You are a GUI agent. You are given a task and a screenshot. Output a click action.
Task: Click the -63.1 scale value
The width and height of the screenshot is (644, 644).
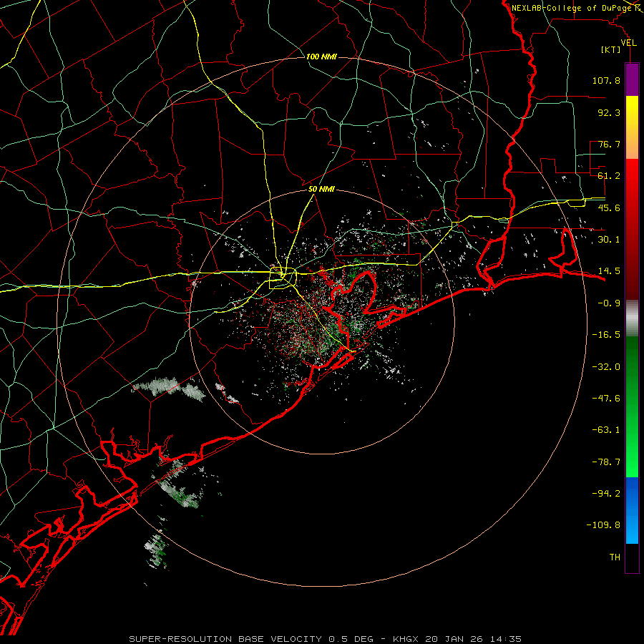(x=606, y=430)
